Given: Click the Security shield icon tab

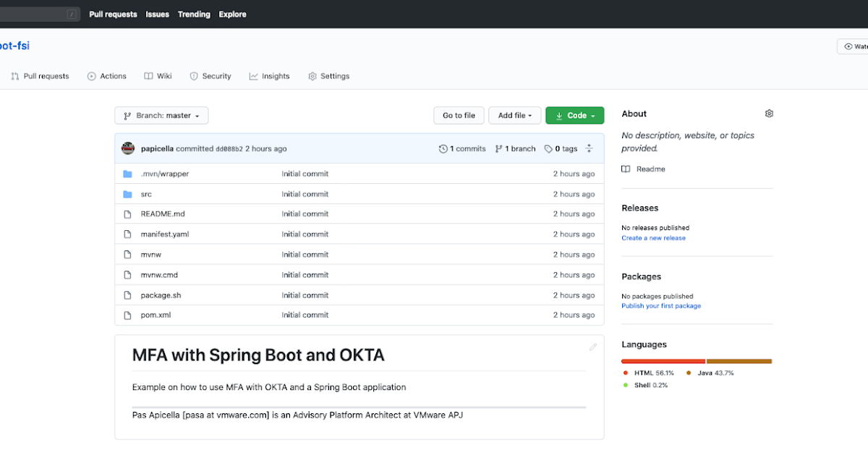Looking at the screenshot, I should [x=194, y=75].
